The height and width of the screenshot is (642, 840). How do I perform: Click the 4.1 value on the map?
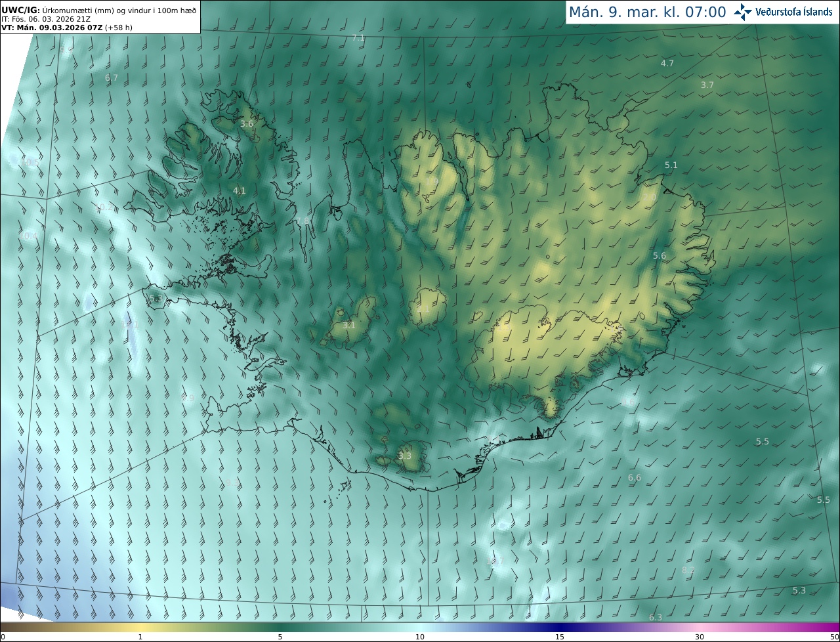240,190
